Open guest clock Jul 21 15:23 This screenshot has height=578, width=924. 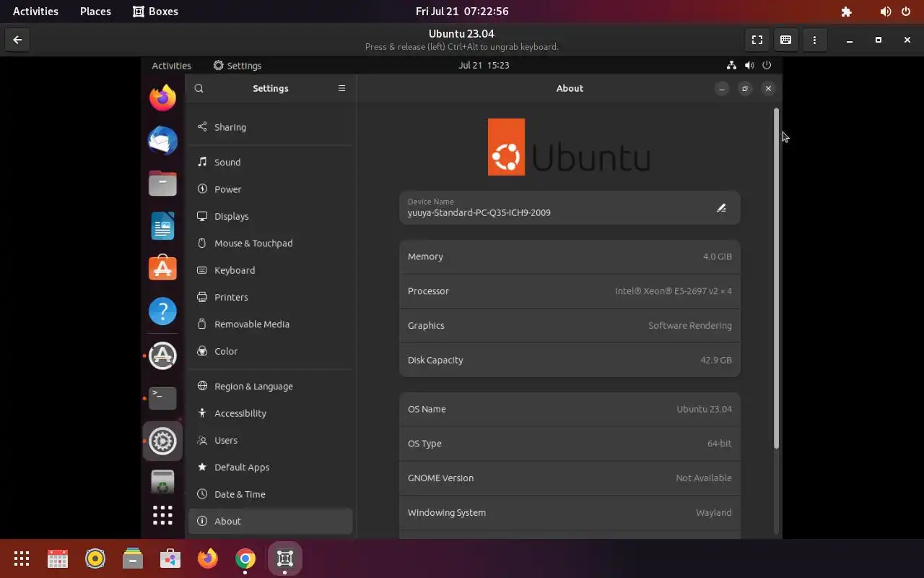tap(484, 65)
